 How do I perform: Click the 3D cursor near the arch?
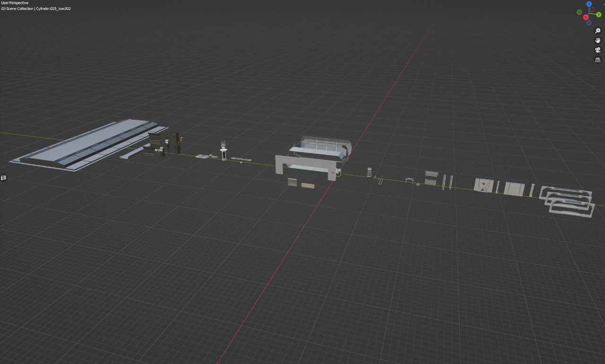click(x=338, y=174)
